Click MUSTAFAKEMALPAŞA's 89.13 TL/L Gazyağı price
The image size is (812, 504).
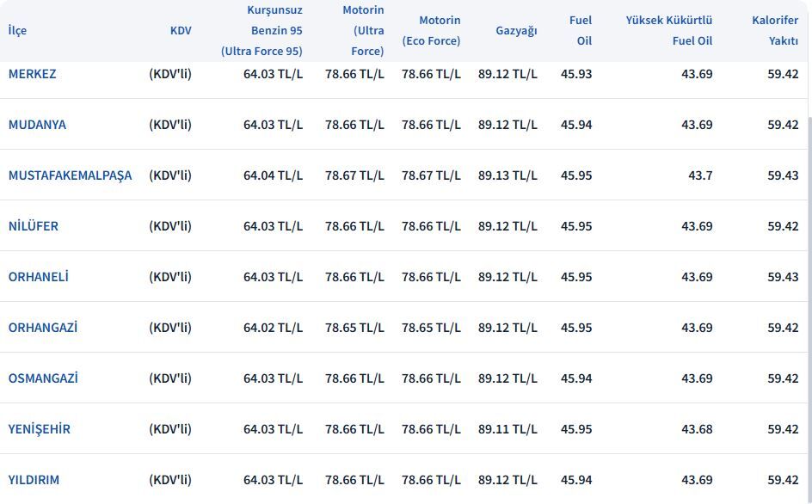[x=507, y=175]
